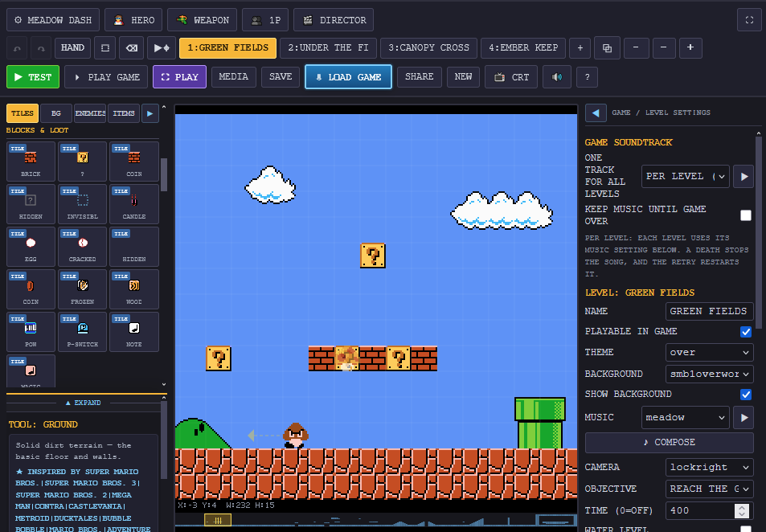Select the P-Switch tile

tap(83, 331)
